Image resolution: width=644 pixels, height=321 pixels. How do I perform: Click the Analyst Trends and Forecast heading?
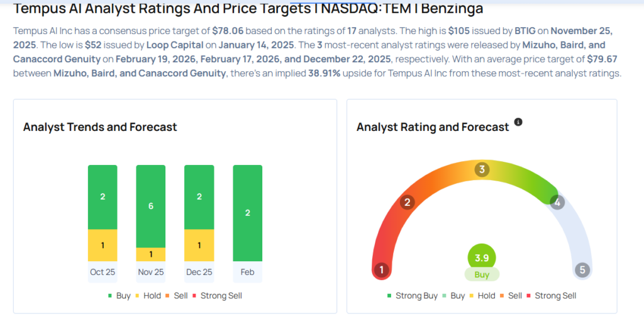[x=100, y=127]
